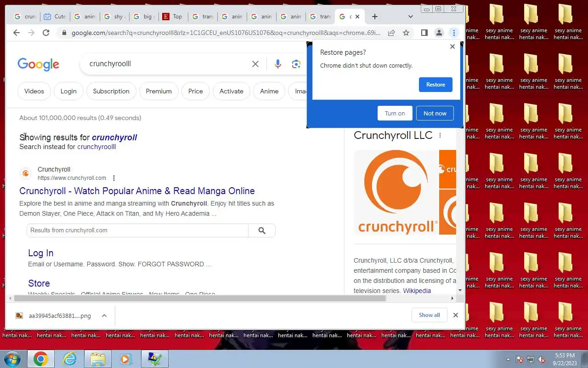This screenshot has height=368, width=588.
Task: Click the taskbar clock showing 5:53 PM
Action: tap(565, 359)
